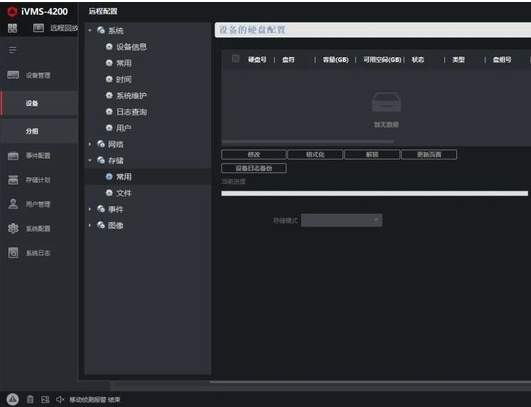The width and height of the screenshot is (531, 407).
Task: Open 系统日志 system log icon
Action: (x=13, y=253)
